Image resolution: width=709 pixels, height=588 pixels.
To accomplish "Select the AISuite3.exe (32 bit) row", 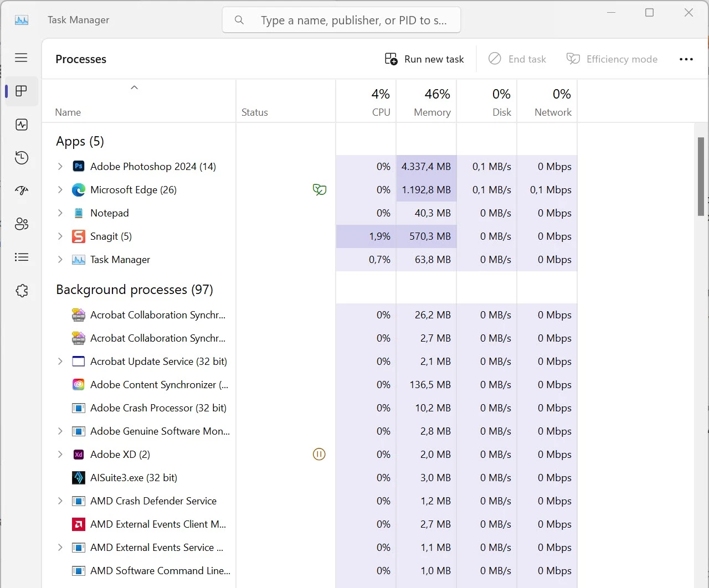I will coord(310,477).
